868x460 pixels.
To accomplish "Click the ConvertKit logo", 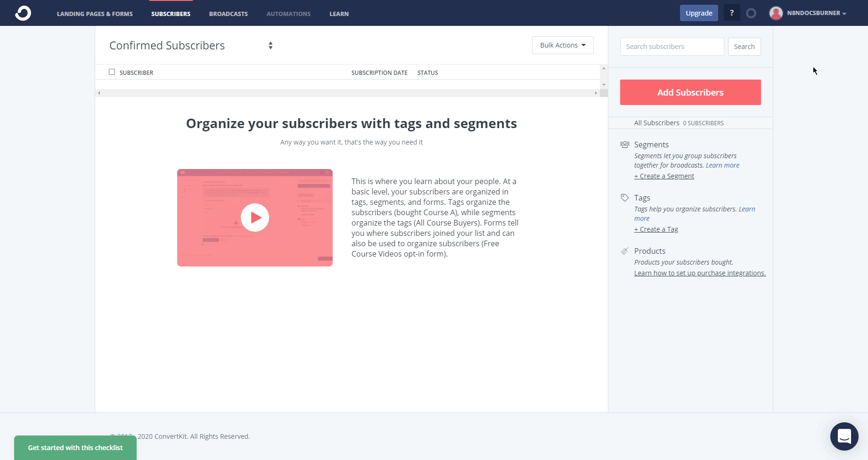I will 23,13.
